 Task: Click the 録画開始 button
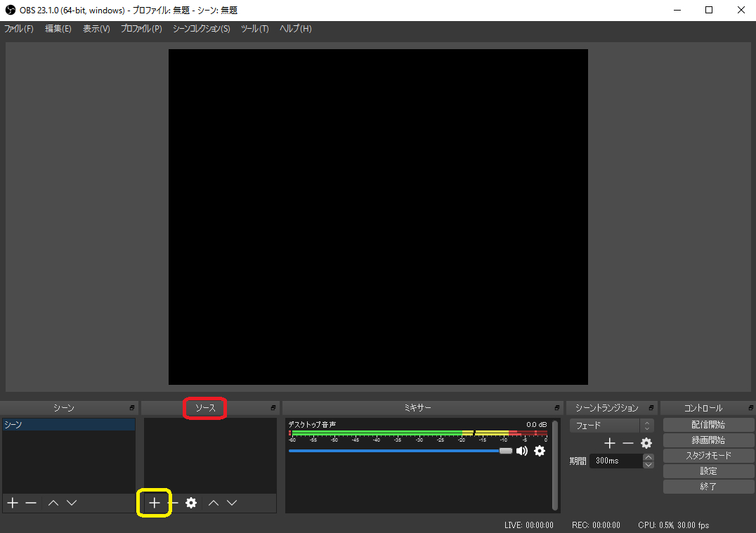(x=708, y=440)
